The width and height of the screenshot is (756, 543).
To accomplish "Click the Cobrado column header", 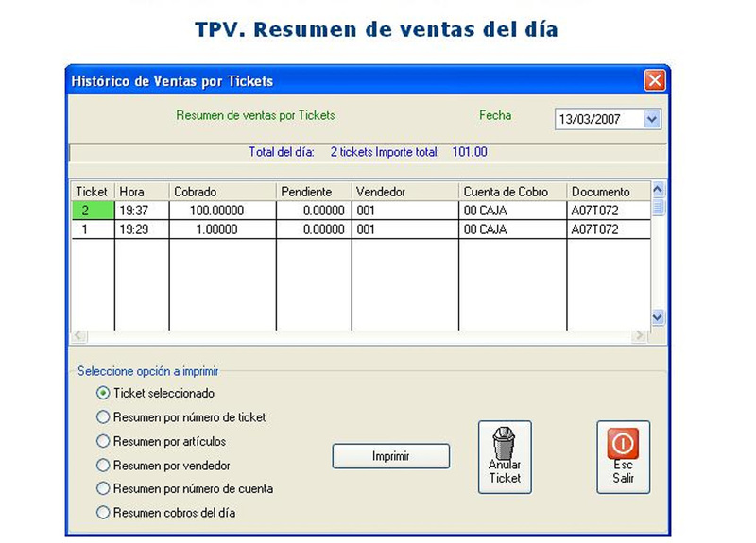I will pyautogui.click(x=223, y=192).
